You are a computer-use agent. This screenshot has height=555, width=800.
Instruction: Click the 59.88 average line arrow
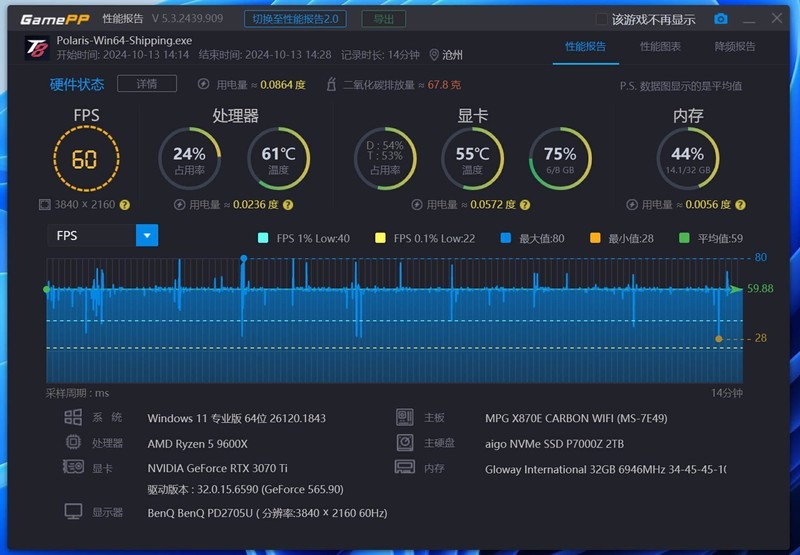[x=736, y=289]
